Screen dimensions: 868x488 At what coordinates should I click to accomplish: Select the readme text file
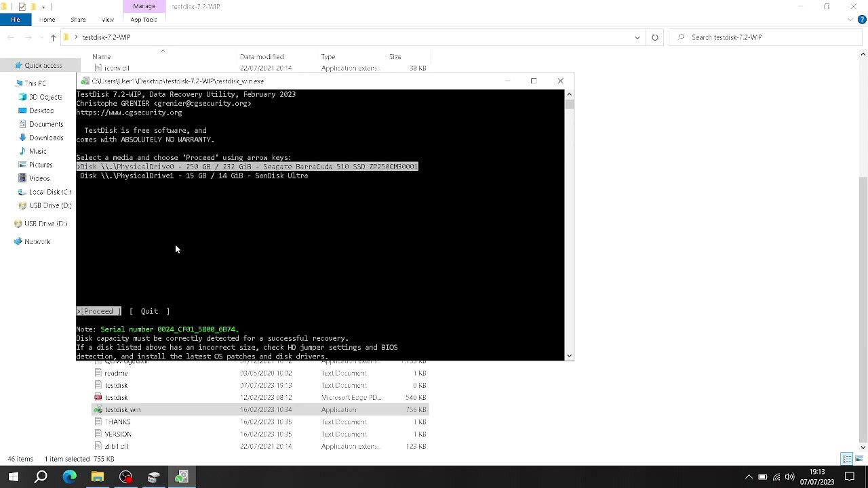[260, 373]
